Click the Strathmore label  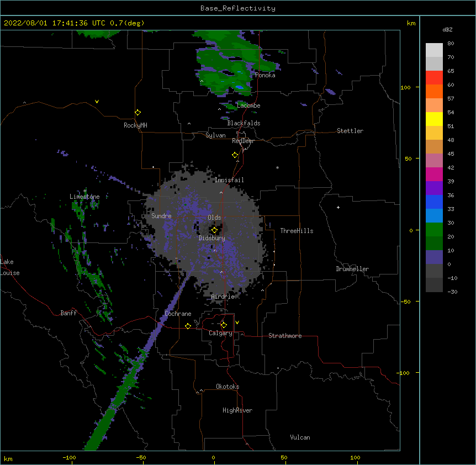[285, 336]
